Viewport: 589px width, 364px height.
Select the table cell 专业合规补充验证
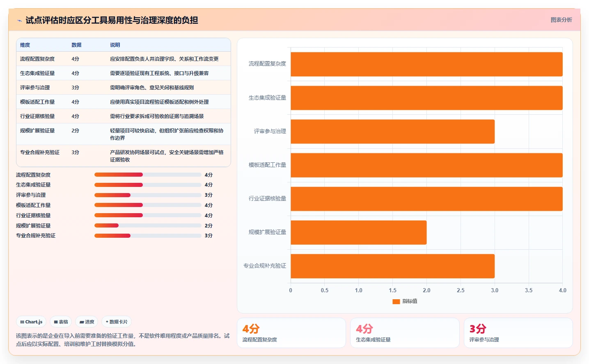click(x=40, y=152)
